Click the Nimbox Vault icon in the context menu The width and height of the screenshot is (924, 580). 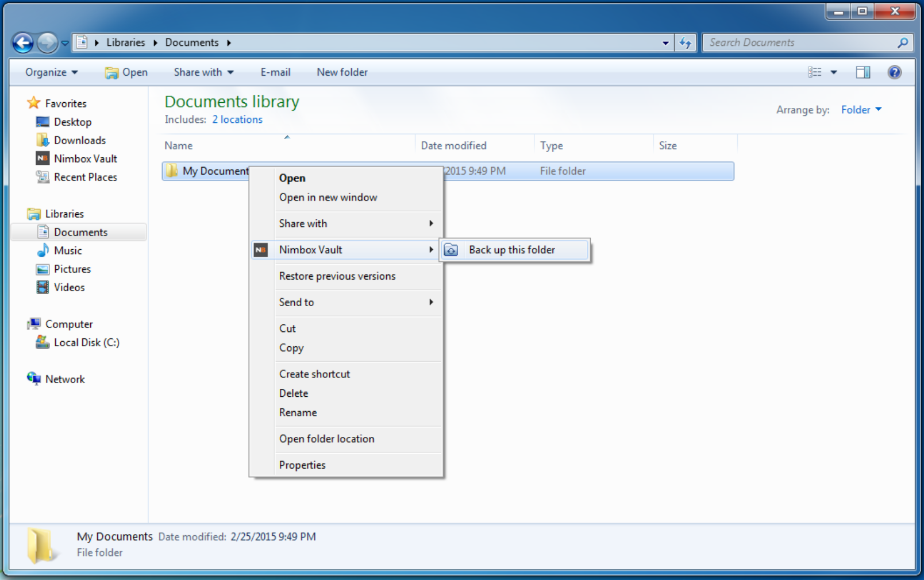coord(261,250)
